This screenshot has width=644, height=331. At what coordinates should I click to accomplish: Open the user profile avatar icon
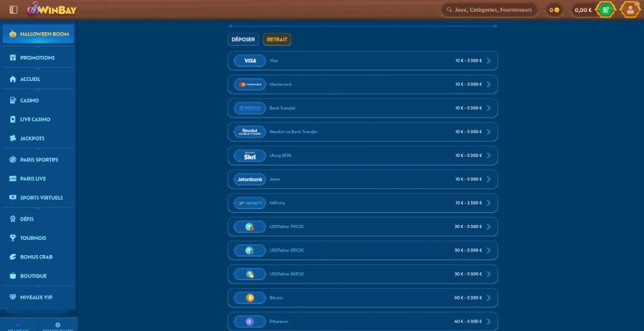(630, 10)
